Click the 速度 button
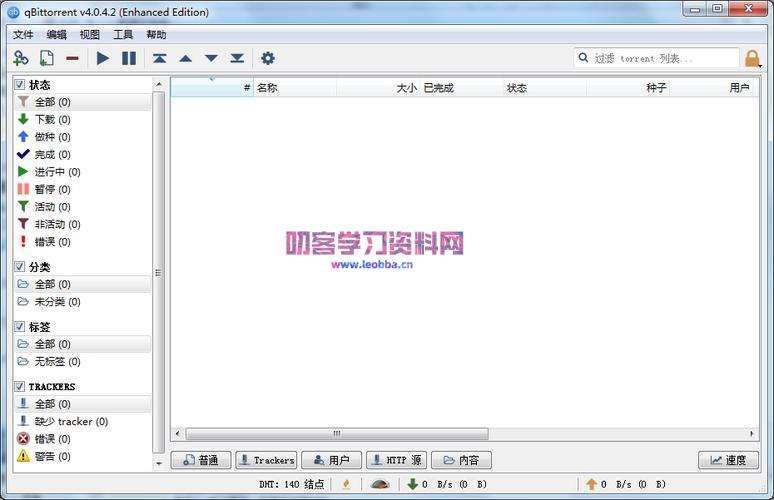 point(728,460)
